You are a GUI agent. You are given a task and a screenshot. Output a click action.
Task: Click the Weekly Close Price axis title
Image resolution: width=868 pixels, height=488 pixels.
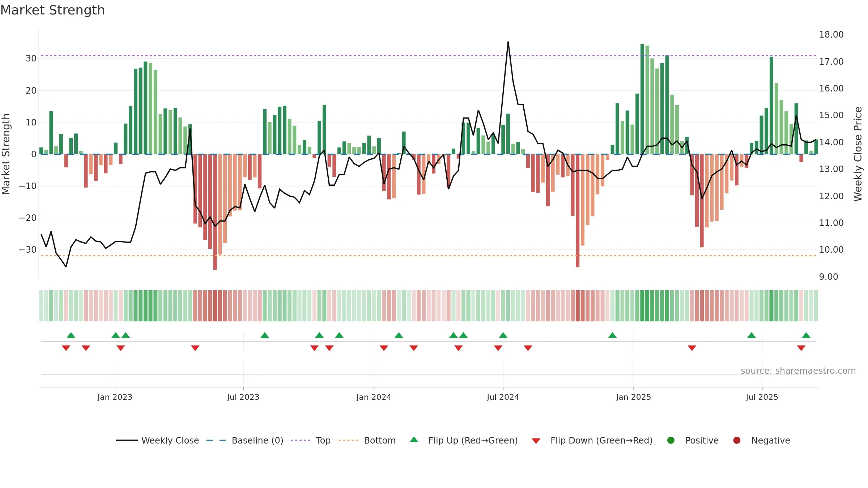click(x=858, y=154)
